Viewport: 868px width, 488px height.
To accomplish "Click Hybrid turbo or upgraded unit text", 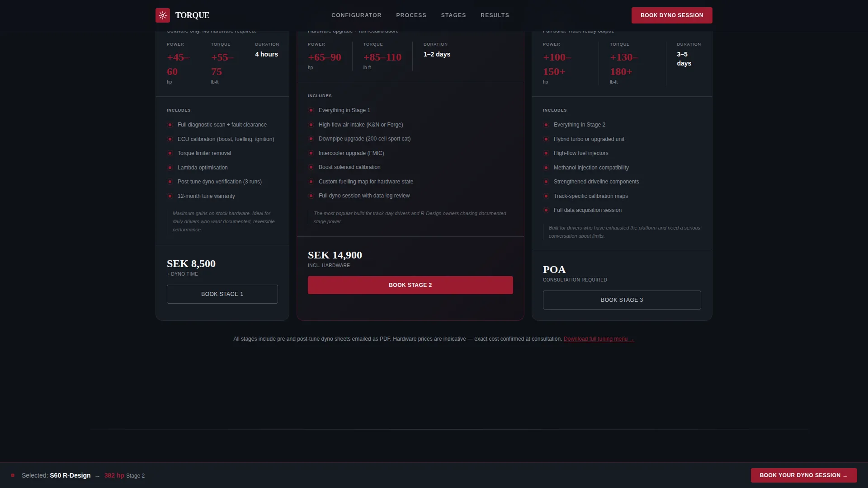I will tap(589, 139).
